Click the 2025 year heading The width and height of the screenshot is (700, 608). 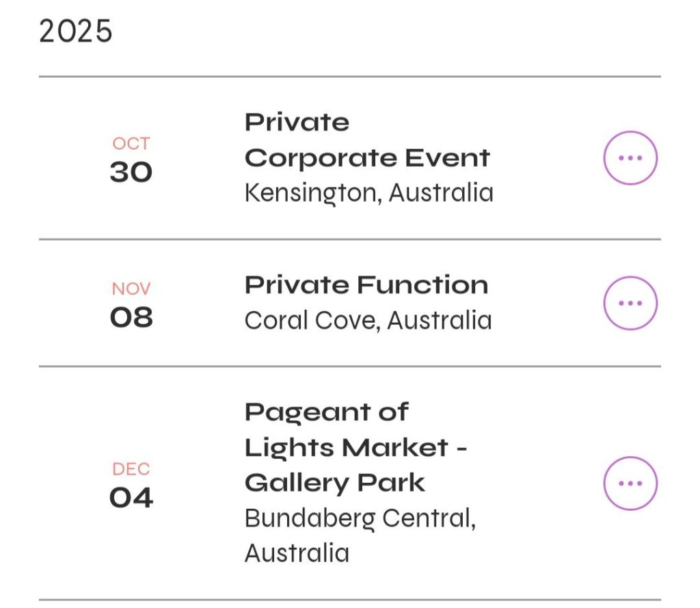(x=75, y=31)
